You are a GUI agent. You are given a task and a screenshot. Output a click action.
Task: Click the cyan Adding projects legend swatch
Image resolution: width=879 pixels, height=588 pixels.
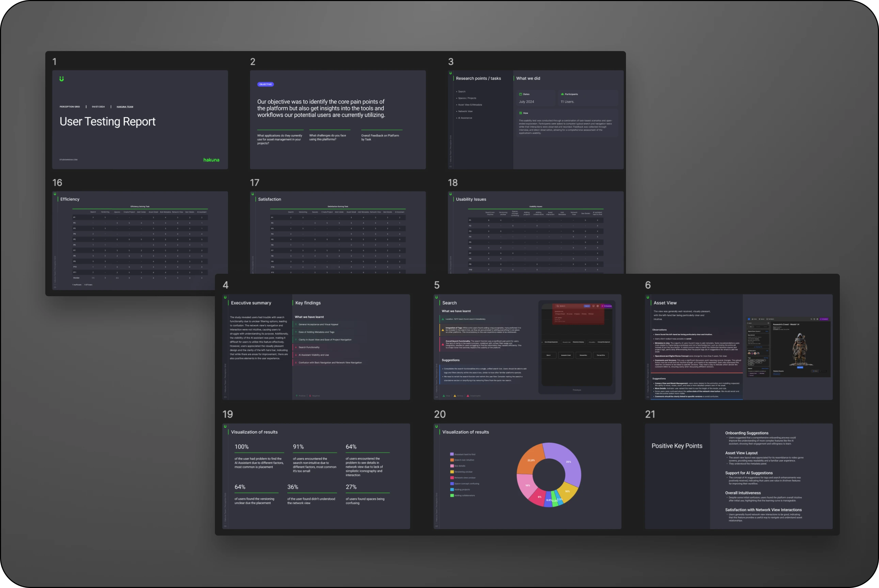(452, 489)
